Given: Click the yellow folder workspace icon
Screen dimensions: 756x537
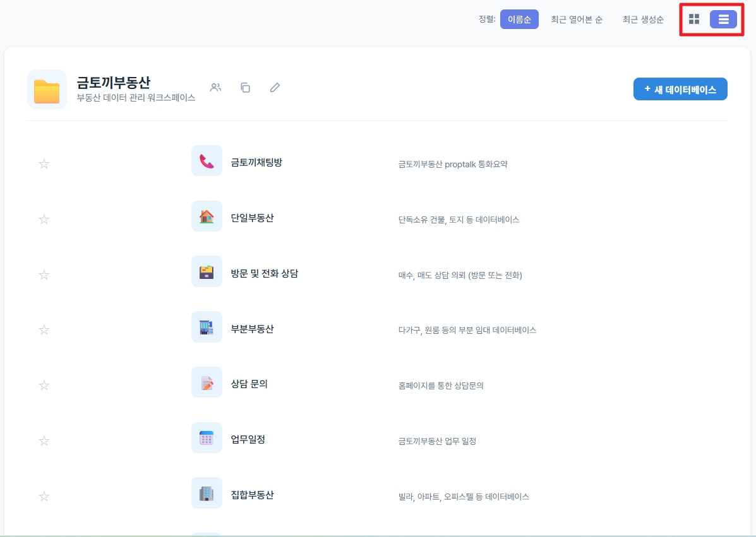Looking at the screenshot, I should coord(47,90).
